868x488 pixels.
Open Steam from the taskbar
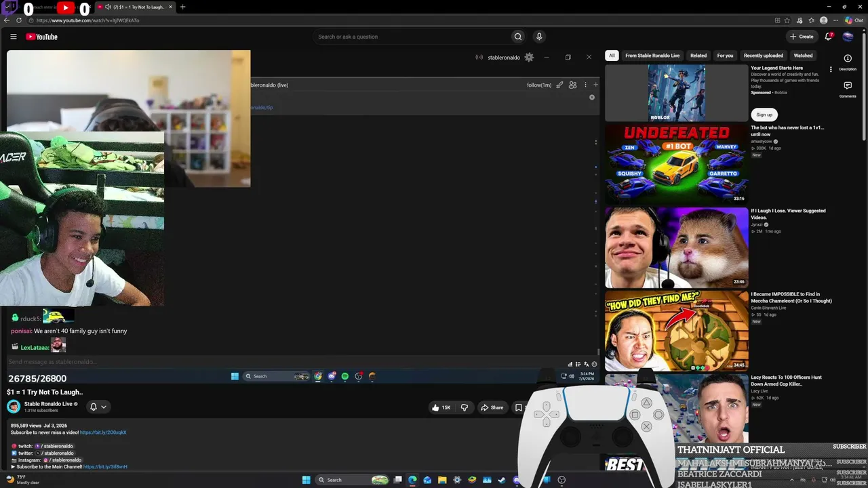(x=502, y=480)
